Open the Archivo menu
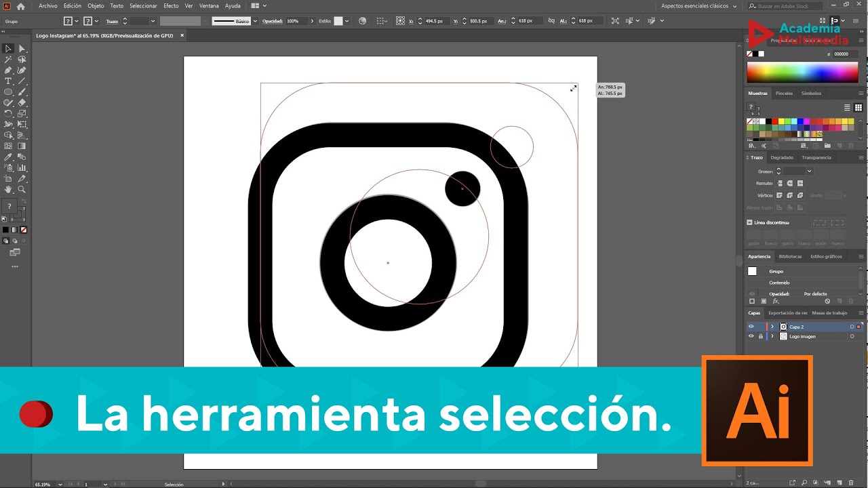The height and width of the screenshot is (488, 868). pyautogui.click(x=48, y=6)
